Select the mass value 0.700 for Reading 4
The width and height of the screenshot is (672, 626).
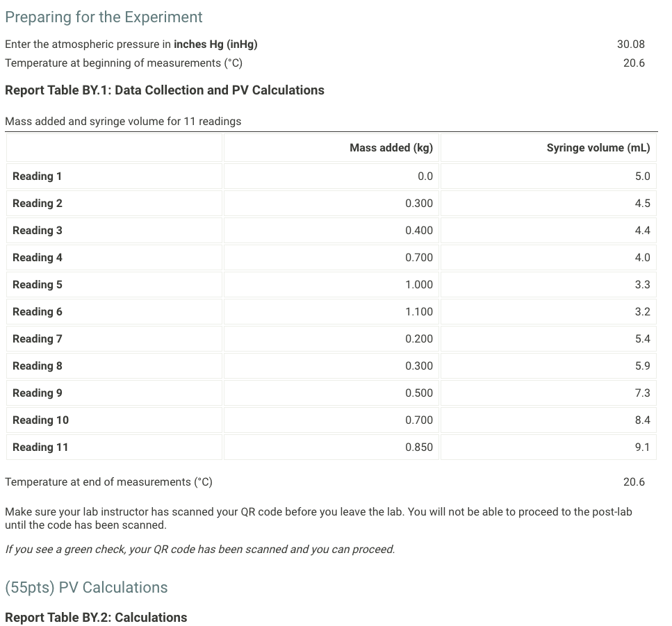420,257
